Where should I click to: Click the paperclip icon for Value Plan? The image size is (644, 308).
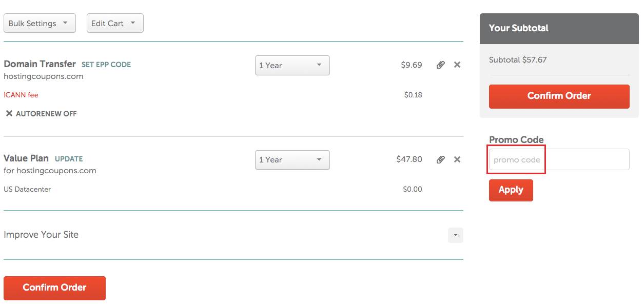pyautogui.click(x=440, y=159)
